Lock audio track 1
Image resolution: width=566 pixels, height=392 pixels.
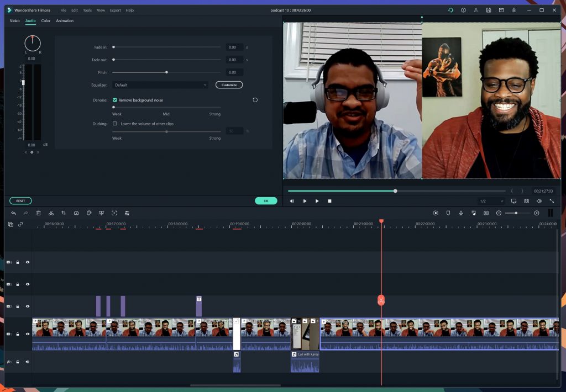18,362
